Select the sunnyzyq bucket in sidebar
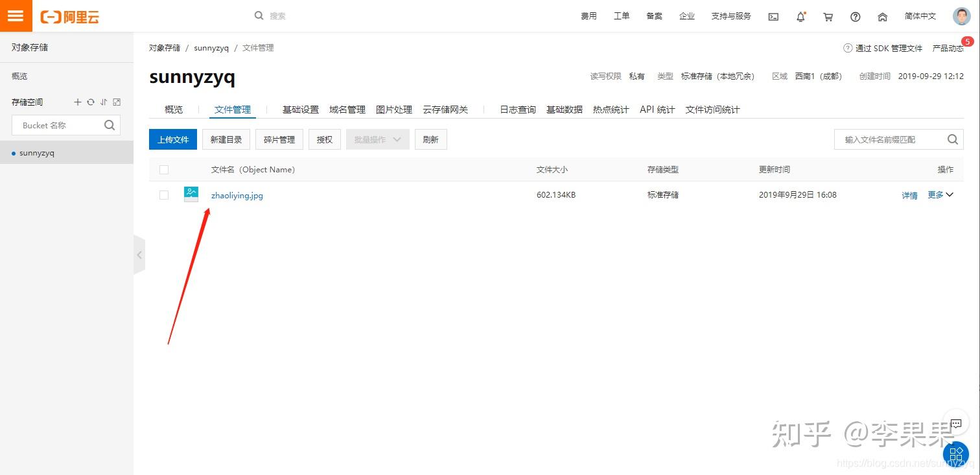The width and height of the screenshot is (980, 475). coord(67,153)
